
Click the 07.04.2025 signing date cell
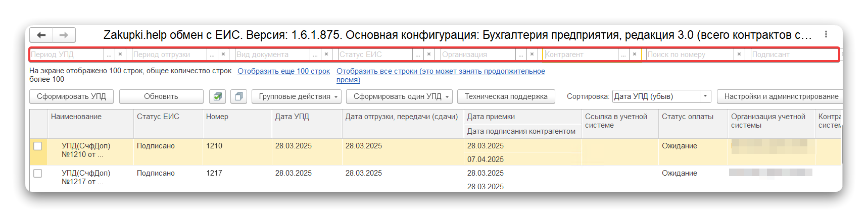point(523,159)
